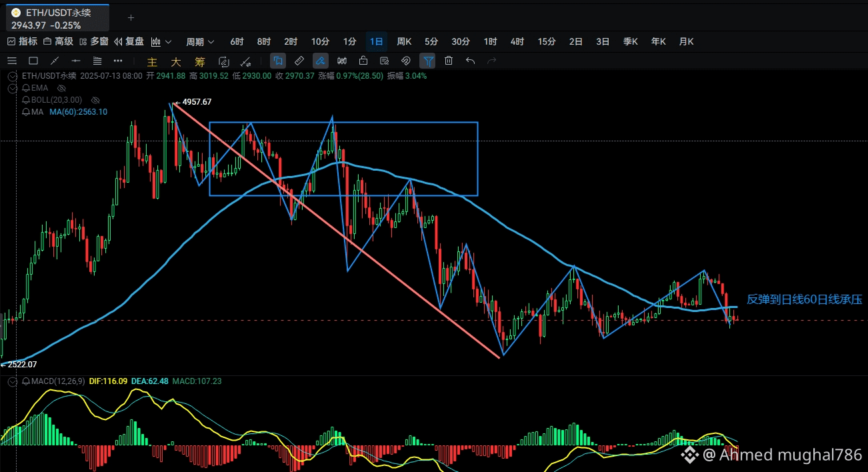
Task: Click the 2522.07 low price label
Action: click(22, 365)
